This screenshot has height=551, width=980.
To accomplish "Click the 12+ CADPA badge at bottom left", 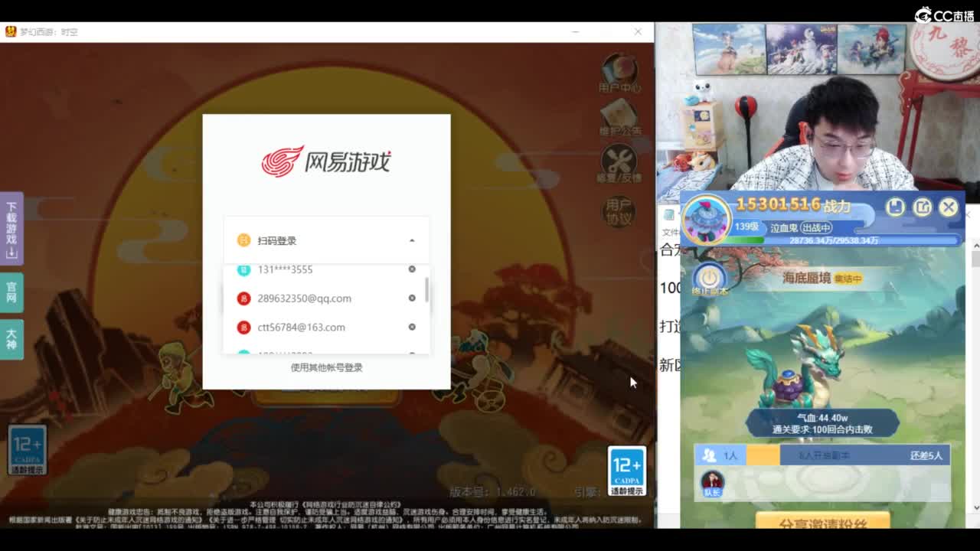I will 28,450.
